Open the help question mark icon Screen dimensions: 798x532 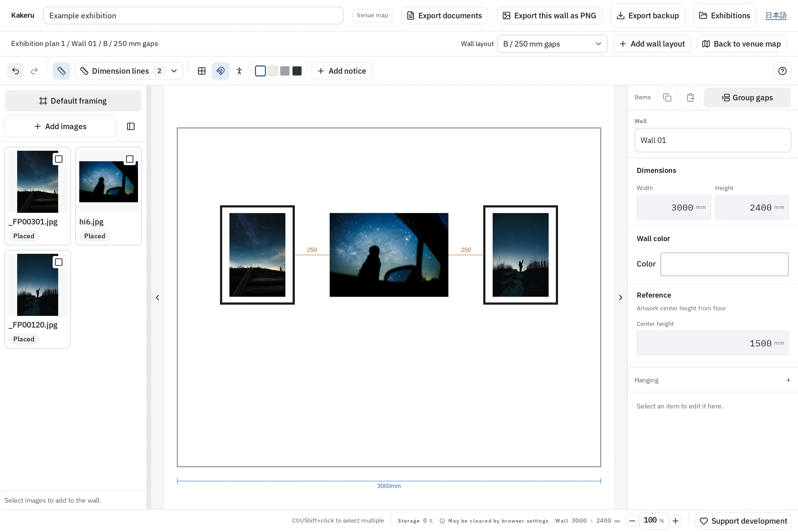782,71
